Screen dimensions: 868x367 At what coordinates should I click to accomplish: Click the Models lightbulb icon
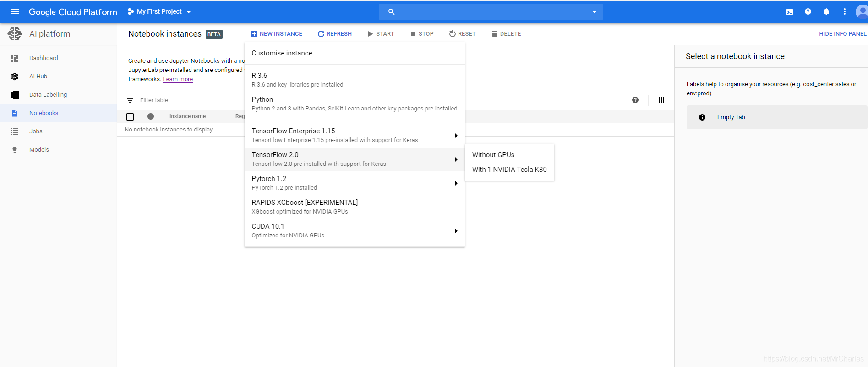coord(15,150)
